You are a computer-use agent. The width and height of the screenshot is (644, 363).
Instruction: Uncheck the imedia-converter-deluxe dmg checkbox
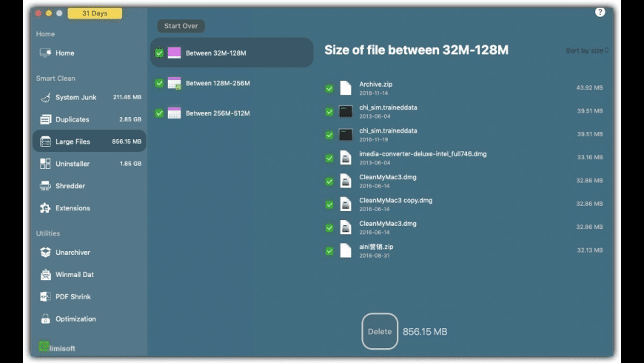click(329, 159)
